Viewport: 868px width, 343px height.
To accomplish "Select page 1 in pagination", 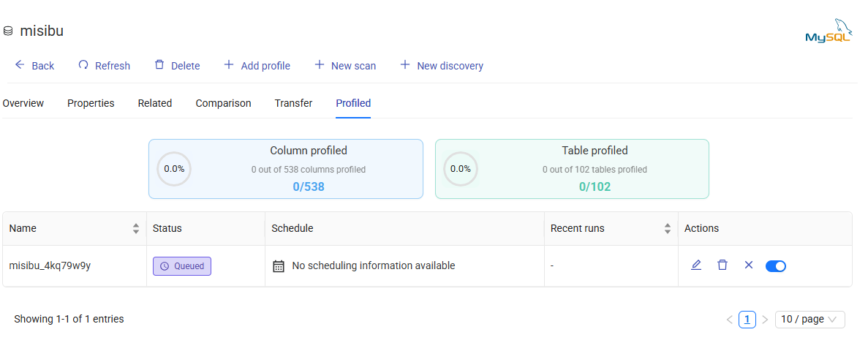I will 747,320.
